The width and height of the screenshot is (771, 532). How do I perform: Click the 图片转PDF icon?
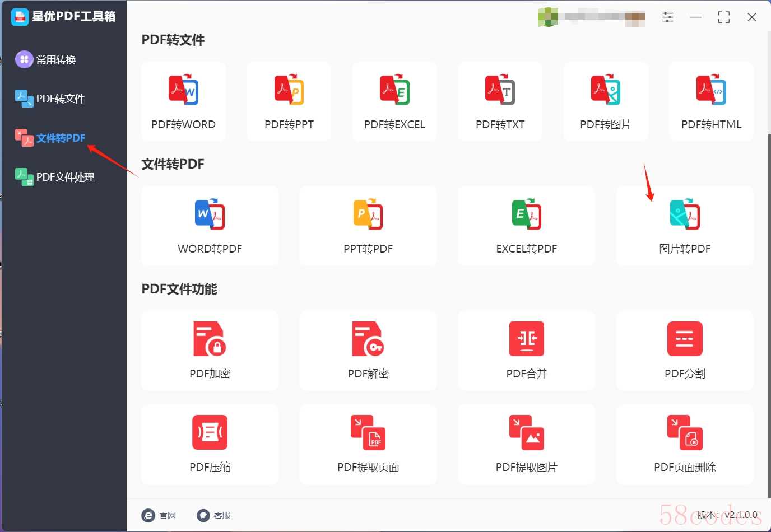click(x=685, y=214)
